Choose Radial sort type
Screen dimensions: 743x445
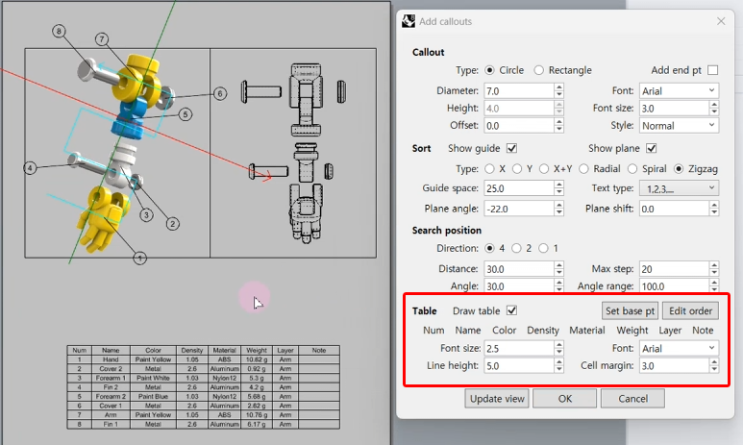584,169
